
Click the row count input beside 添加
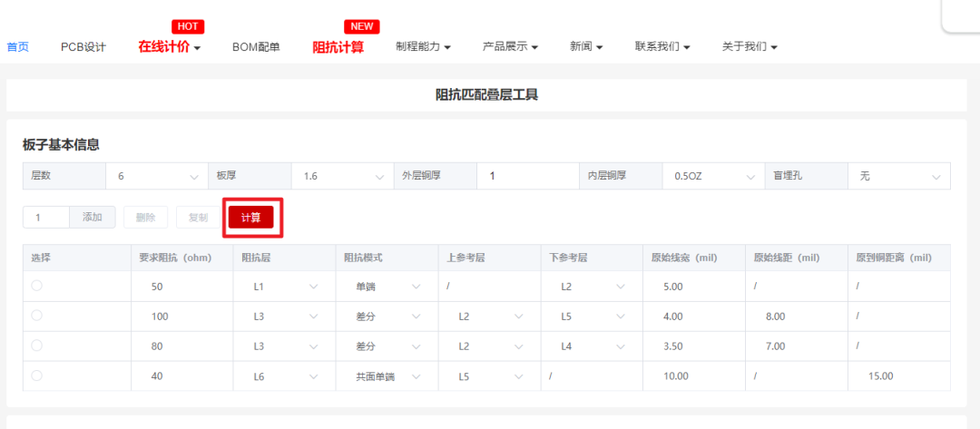tap(46, 218)
